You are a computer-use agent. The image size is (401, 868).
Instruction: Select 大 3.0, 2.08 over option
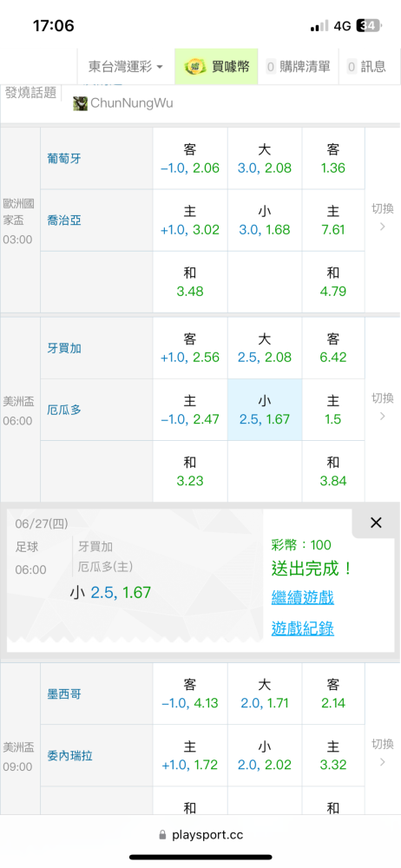coord(265,158)
